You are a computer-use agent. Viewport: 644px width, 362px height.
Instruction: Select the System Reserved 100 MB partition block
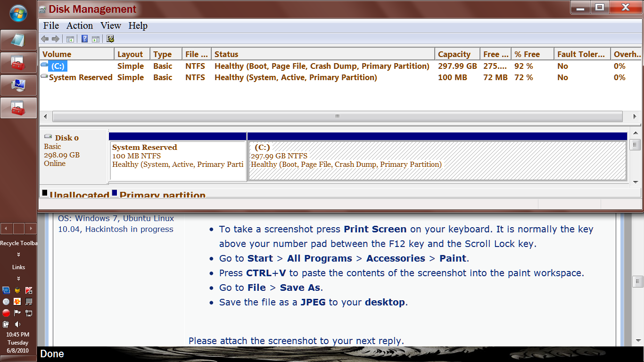(x=178, y=161)
